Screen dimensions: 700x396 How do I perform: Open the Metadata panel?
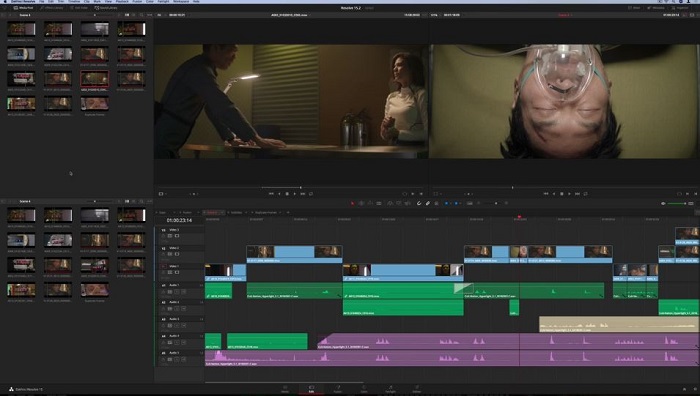coord(656,8)
